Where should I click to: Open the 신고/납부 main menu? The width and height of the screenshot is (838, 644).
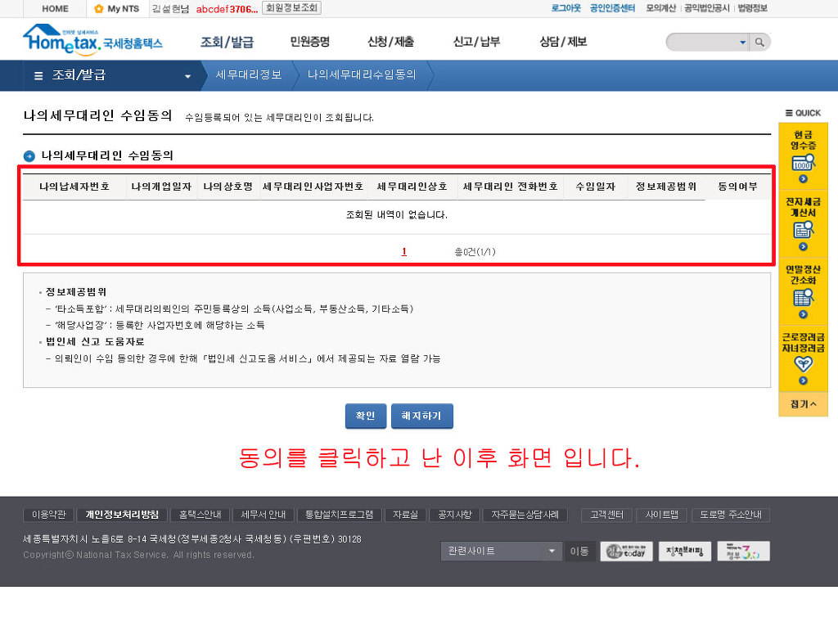pos(476,42)
